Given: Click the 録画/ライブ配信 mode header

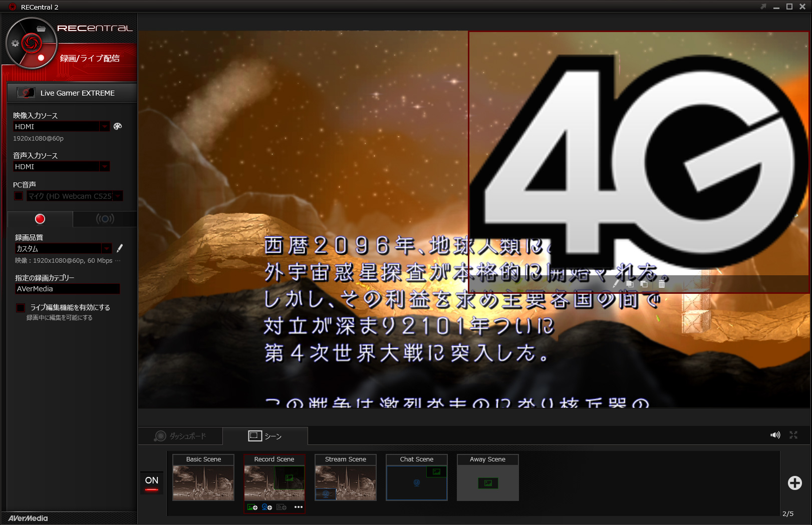Looking at the screenshot, I should tap(90, 58).
